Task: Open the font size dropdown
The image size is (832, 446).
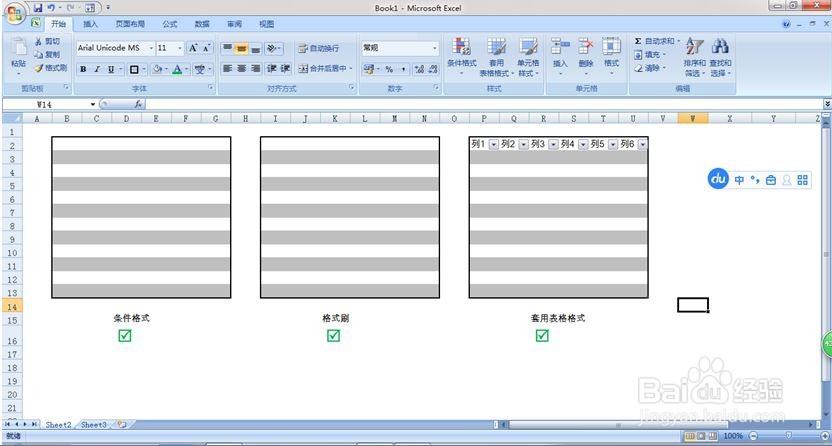Action: pos(180,48)
